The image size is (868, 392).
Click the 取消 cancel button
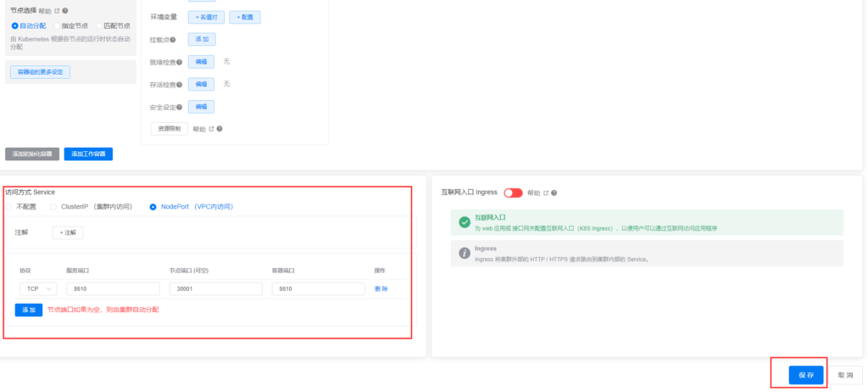click(x=844, y=375)
